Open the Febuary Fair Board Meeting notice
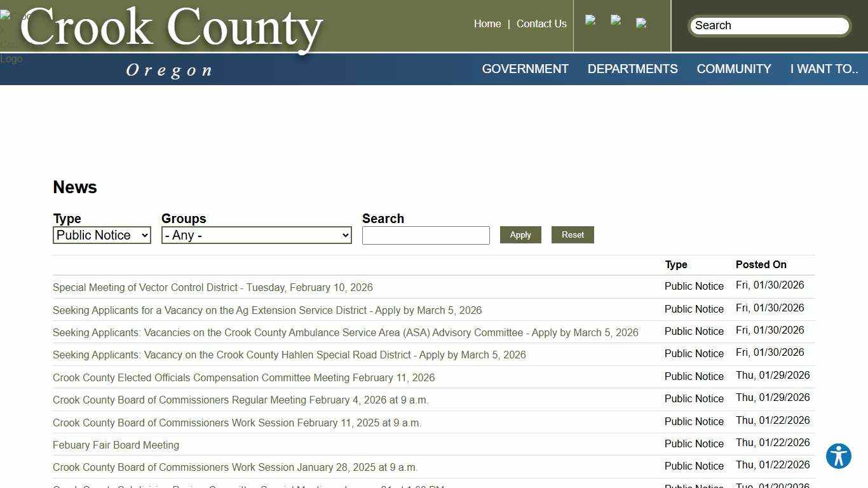This screenshot has height=488, width=868. (116, 445)
